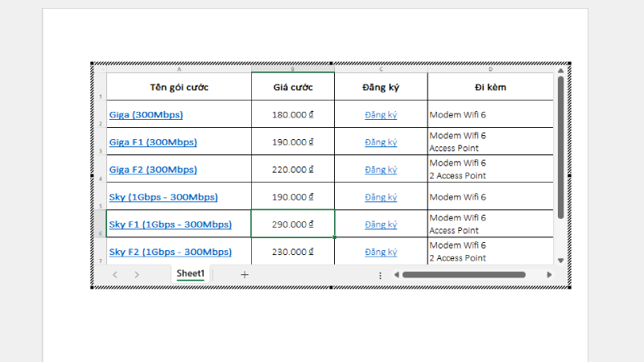Viewport: 644px width, 362px height.
Task: Click Đăng ký link in Giga F2 row
Action: point(381,170)
